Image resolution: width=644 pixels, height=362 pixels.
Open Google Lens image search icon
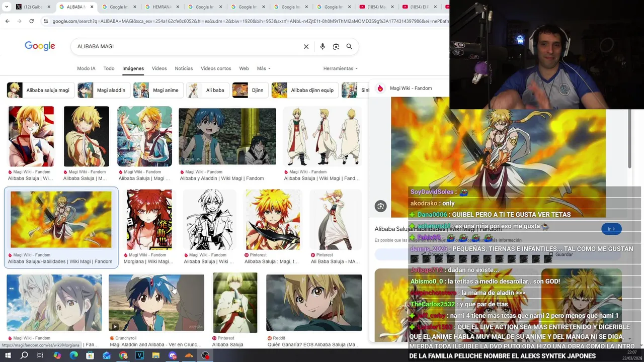[336, 46]
